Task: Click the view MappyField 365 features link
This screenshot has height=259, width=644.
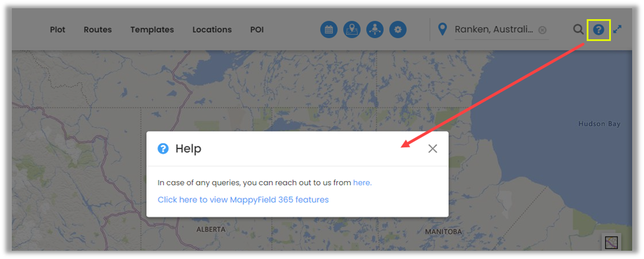Action: [x=243, y=199]
